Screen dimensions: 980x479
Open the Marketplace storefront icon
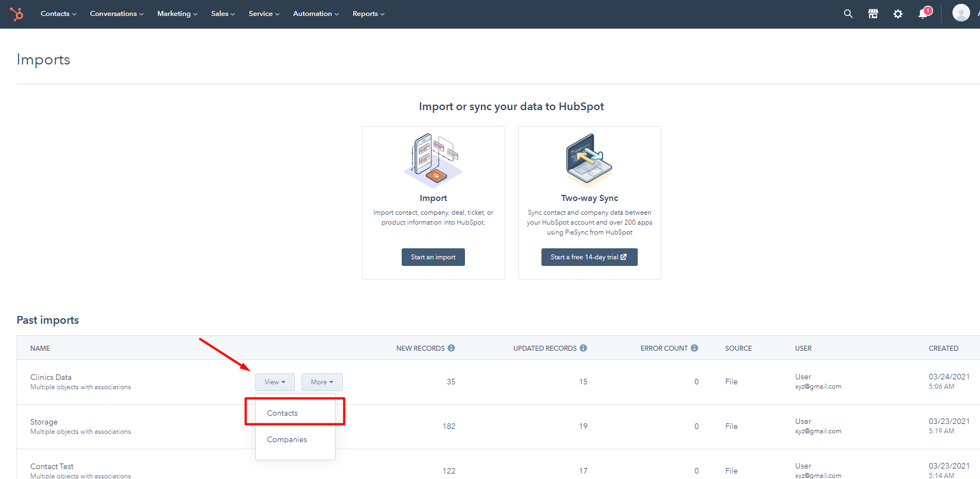873,14
